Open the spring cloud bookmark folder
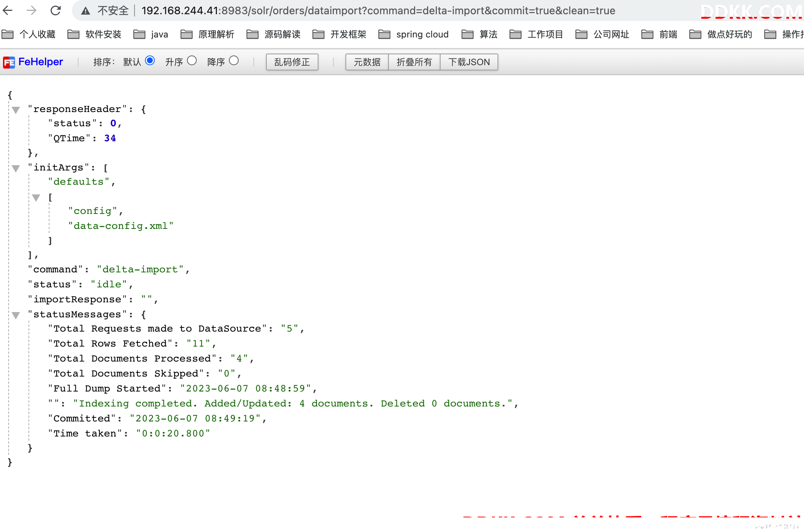The width and height of the screenshot is (804, 532). pyautogui.click(x=413, y=34)
